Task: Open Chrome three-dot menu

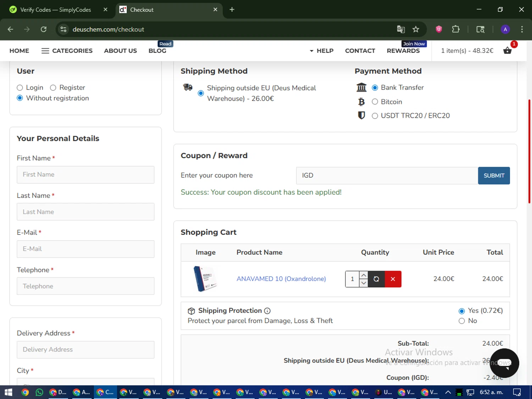Action: (522, 29)
